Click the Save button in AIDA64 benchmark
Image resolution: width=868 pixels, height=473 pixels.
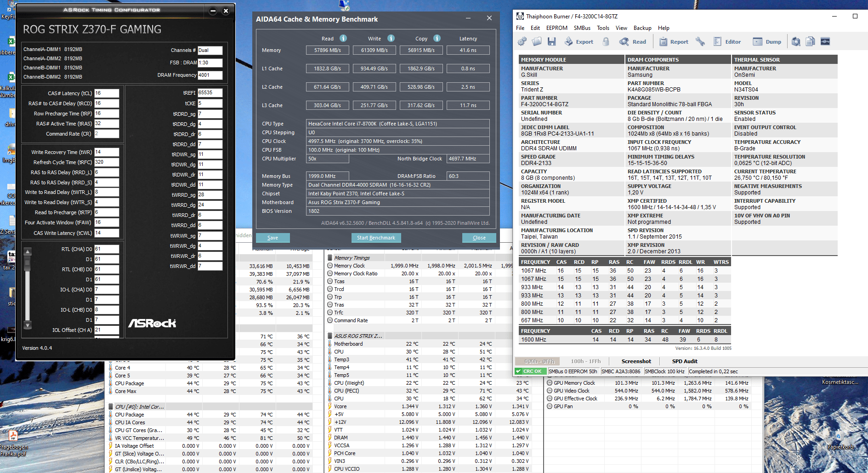(272, 238)
